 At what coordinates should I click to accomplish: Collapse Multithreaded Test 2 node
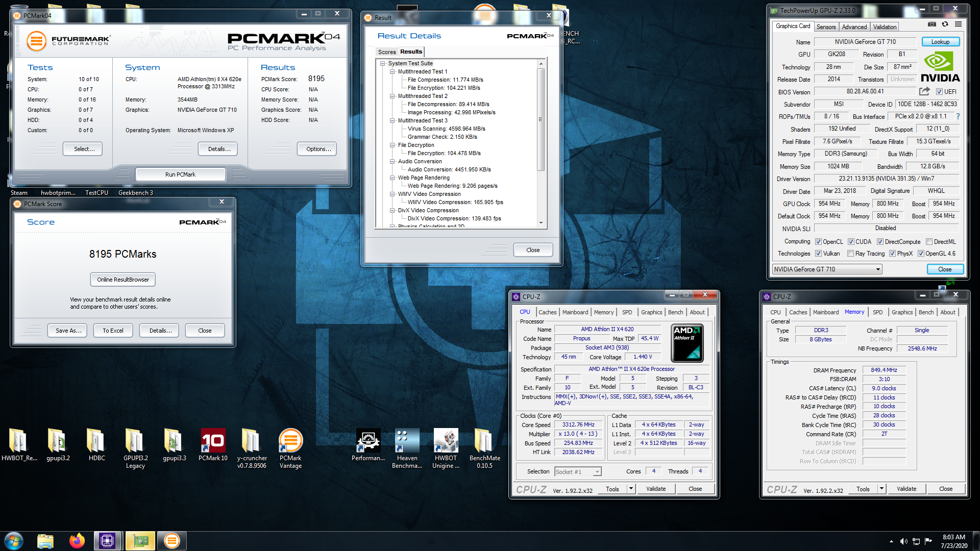(392, 96)
